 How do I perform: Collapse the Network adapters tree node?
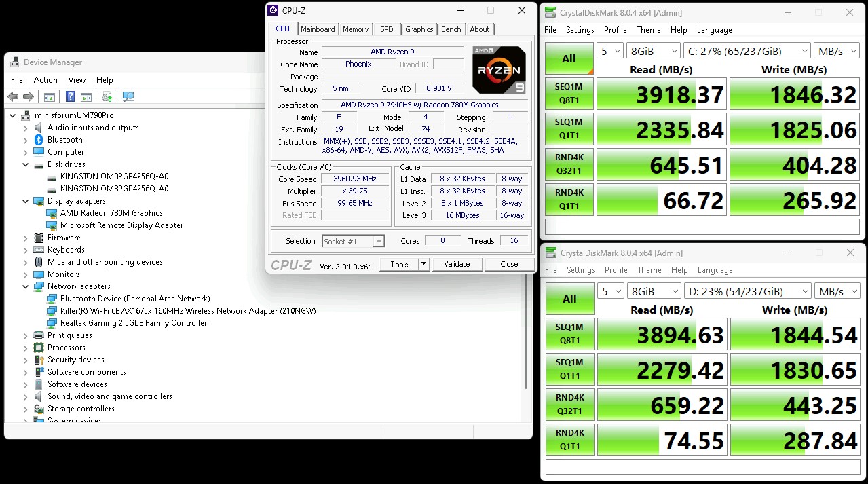[26, 286]
